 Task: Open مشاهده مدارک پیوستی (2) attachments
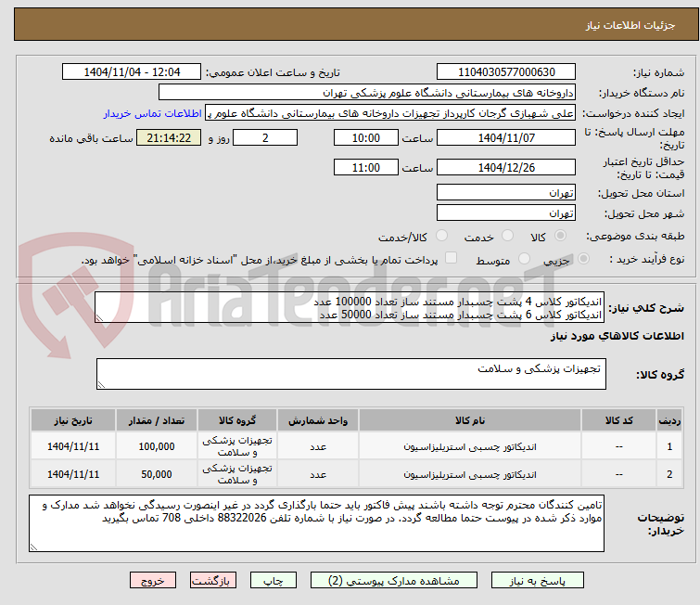(x=394, y=581)
